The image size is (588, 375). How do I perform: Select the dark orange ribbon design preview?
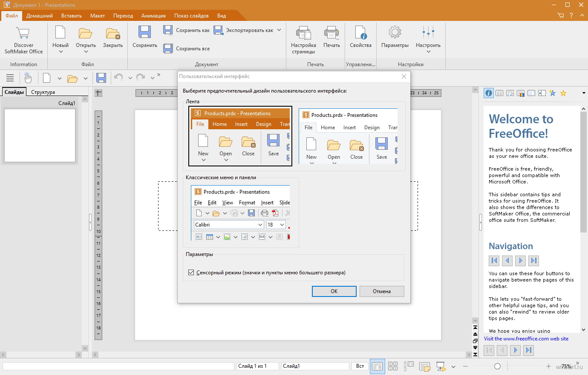click(x=240, y=136)
